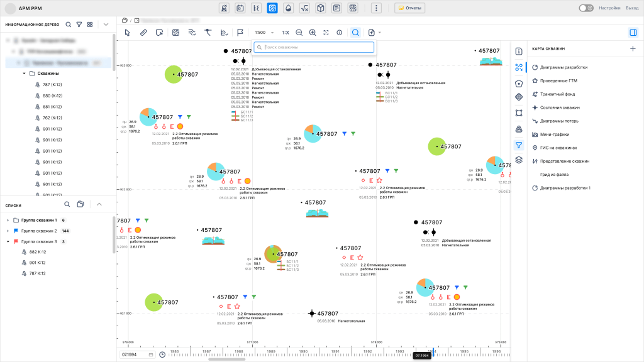Click the zoom out magnifier

pos(299,32)
